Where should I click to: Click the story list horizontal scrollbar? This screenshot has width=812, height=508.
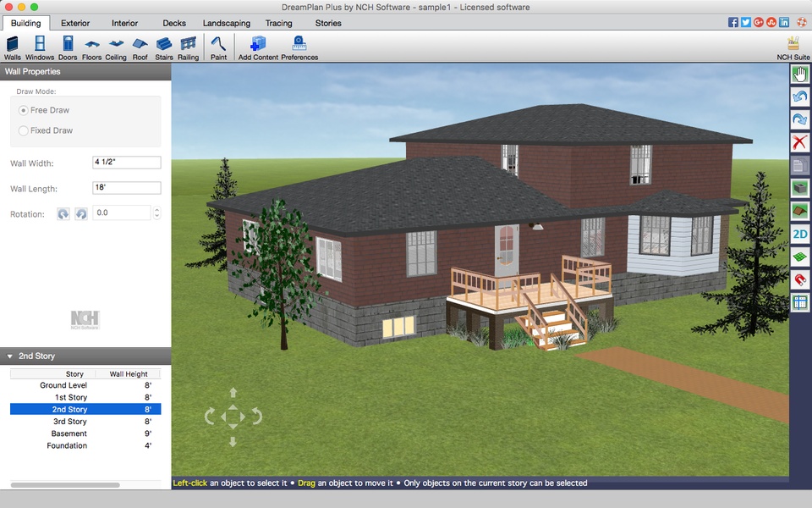click(65, 485)
